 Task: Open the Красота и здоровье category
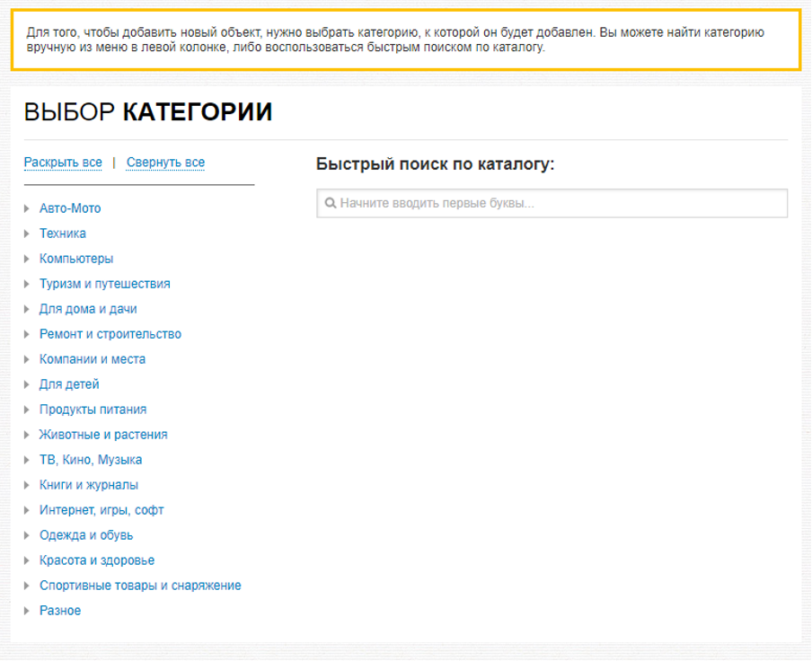click(x=97, y=560)
